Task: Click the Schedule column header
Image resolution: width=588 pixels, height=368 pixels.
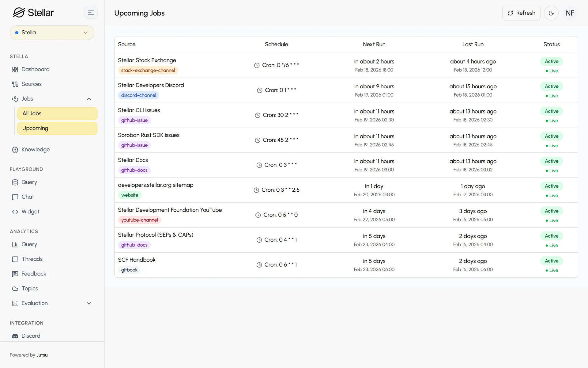Action: [276, 44]
